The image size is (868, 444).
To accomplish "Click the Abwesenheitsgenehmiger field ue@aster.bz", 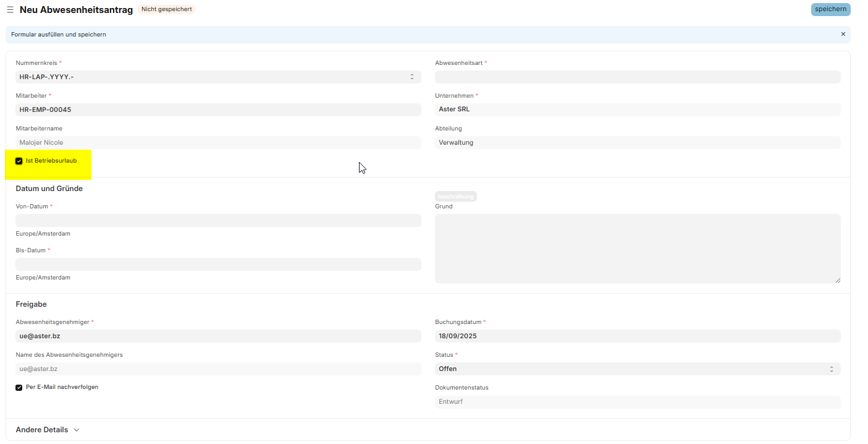I will 218,336.
